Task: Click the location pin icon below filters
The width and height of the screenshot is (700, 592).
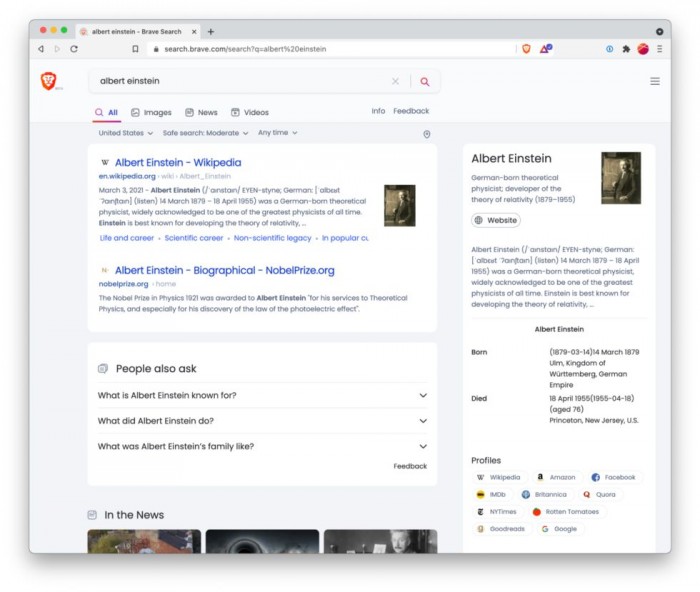Action: pos(427,134)
